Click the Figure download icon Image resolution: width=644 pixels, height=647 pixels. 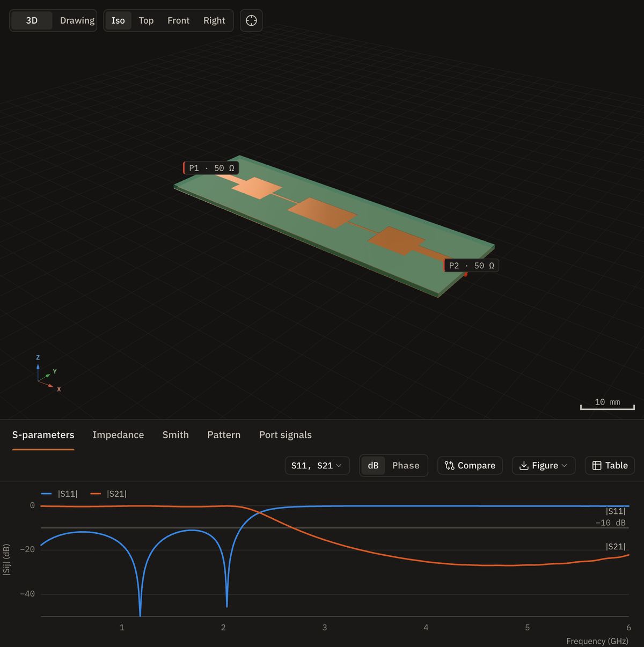524,466
